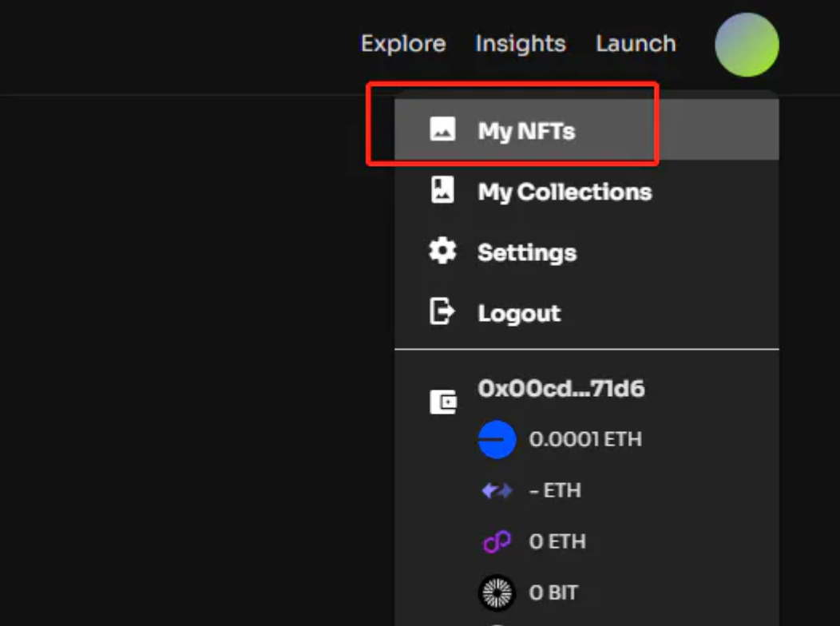Click the purple arrows icon beside - ETH
This screenshot has height=626, width=840.
pos(497,490)
